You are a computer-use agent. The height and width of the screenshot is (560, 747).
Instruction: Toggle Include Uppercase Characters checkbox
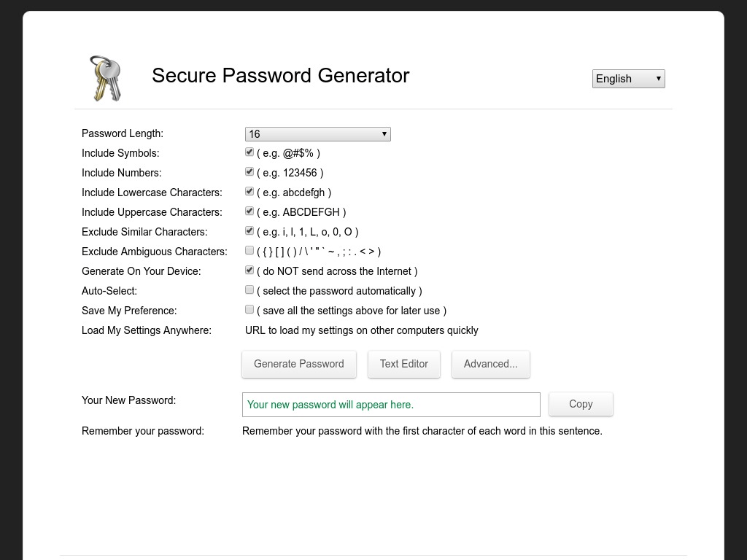(249, 211)
